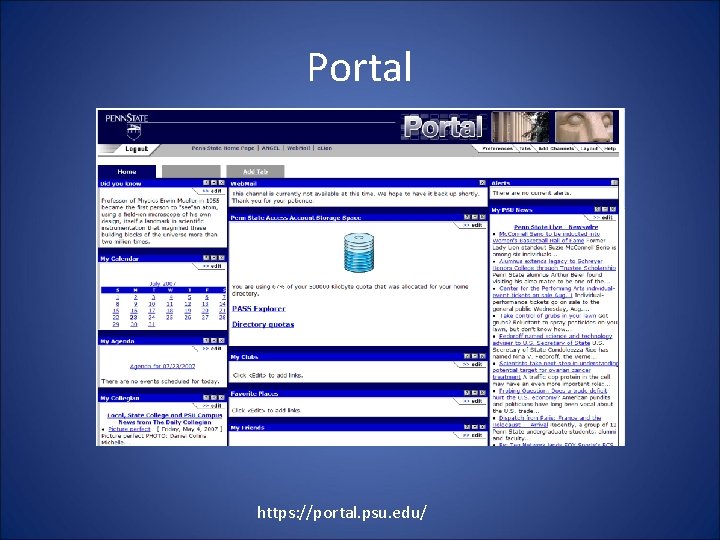Open the Center for the Performing Arts story

(x=553, y=292)
